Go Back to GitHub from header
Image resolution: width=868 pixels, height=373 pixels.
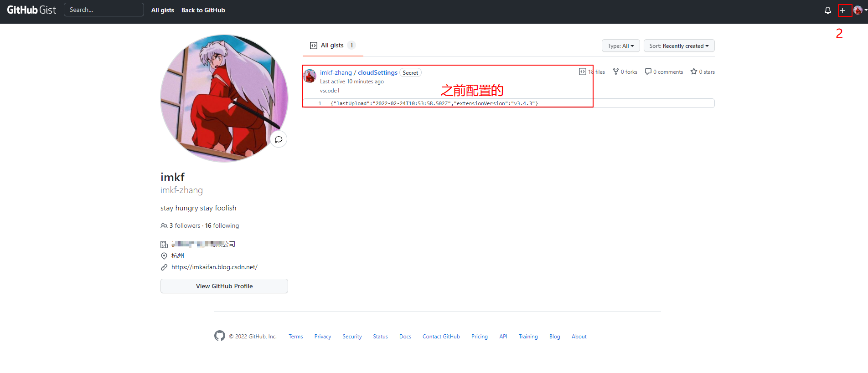coord(203,10)
